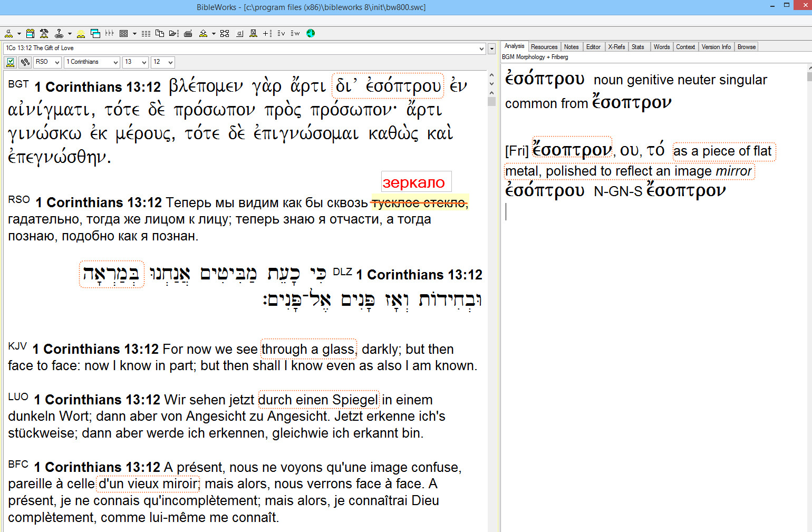Click the text columns list icon
The width and height of the screenshot is (812, 532).
click(146, 34)
